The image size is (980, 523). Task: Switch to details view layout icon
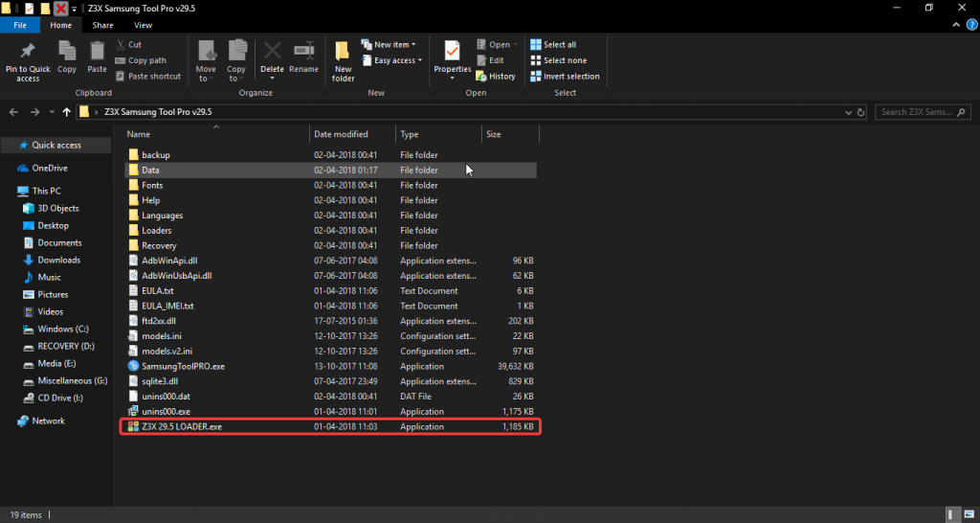(x=951, y=514)
